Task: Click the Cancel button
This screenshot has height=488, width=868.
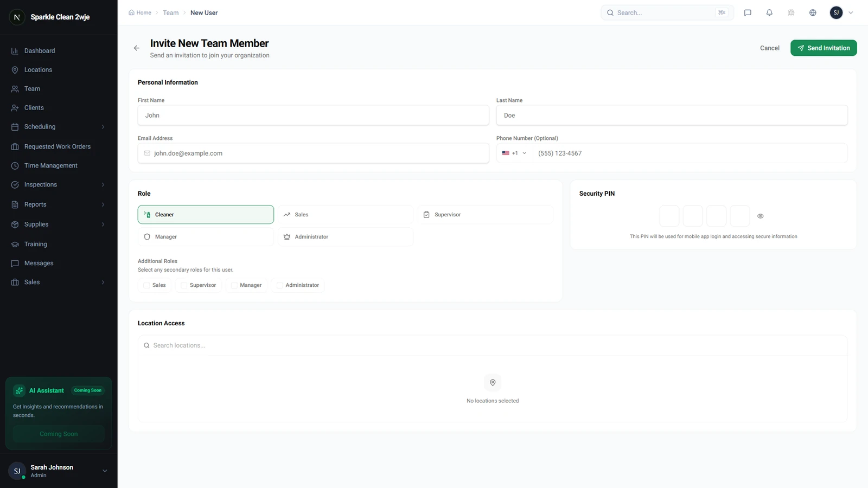Action: coord(769,48)
